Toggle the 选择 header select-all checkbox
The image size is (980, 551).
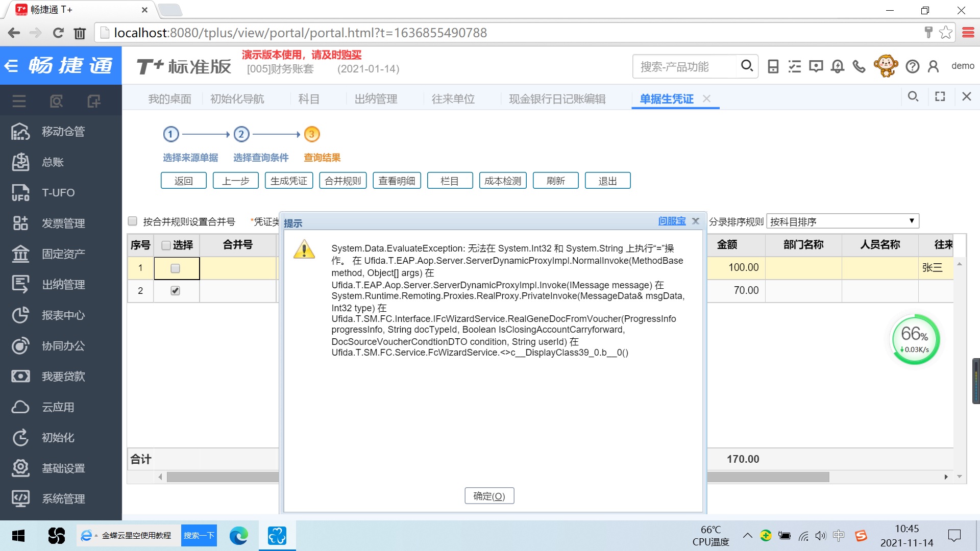166,245
